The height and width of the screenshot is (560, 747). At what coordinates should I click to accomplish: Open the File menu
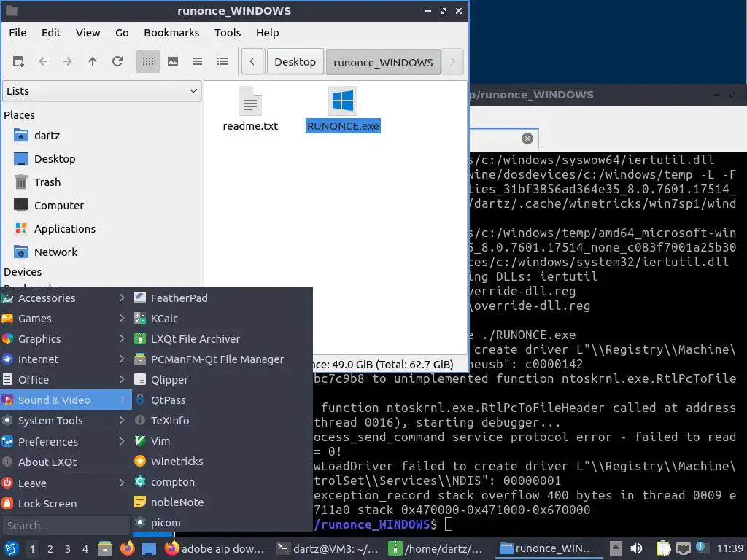pos(18,33)
